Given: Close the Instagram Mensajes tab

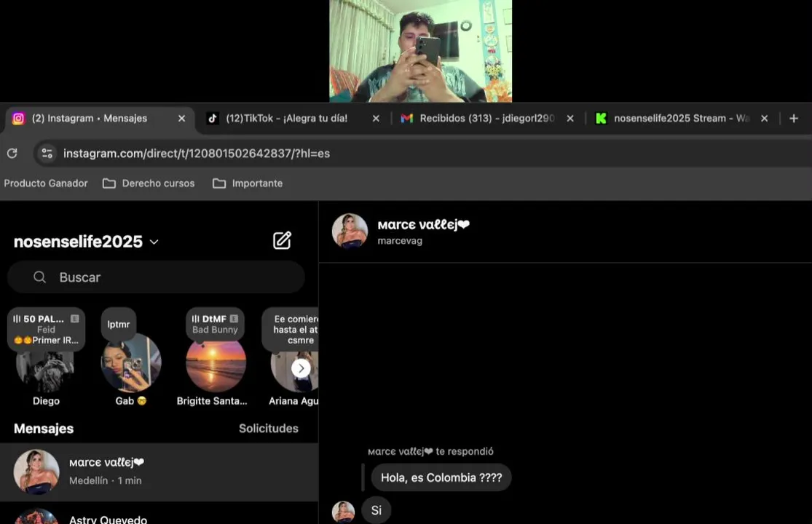Looking at the screenshot, I should (182, 119).
